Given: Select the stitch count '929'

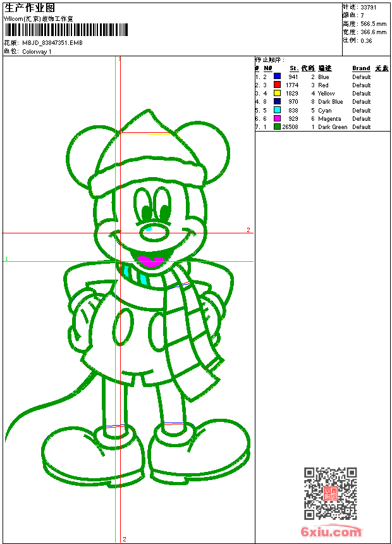Looking at the screenshot, I should (x=293, y=119).
